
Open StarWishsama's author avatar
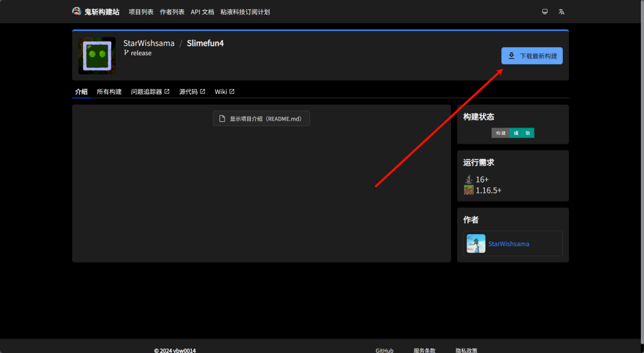tap(476, 244)
